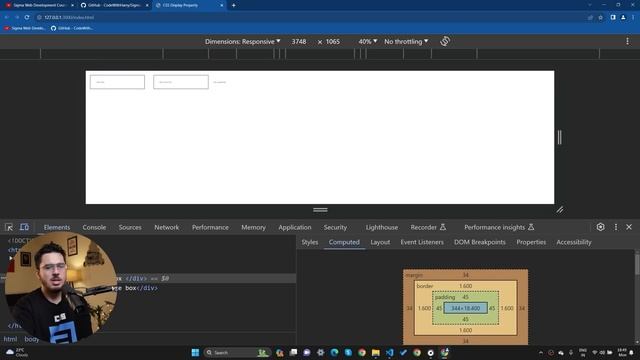Open the weather widget on the taskbar
Image resolution: width=640 pixels, height=360 pixels.
[16, 353]
